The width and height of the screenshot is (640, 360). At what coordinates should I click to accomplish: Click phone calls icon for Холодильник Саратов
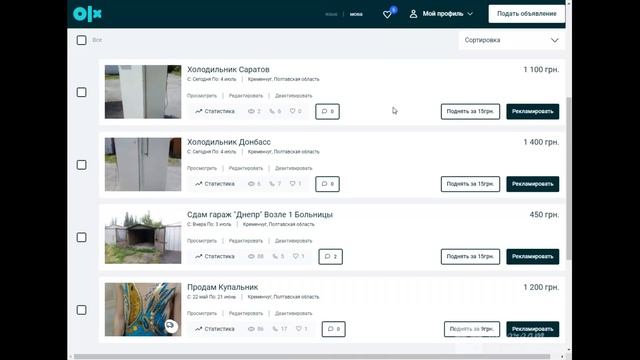(x=272, y=111)
